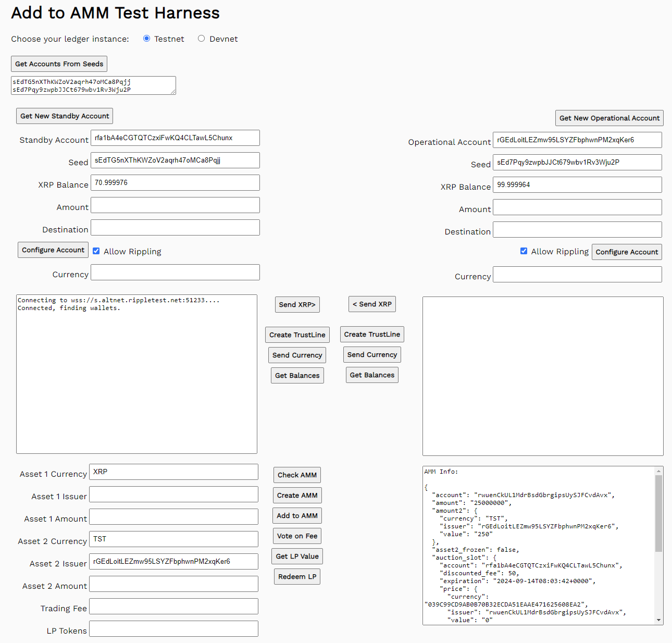Toggle operational account Allow Rippling checkbox
The height and width of the screenshot is (643, 672).
click(524, 251)
